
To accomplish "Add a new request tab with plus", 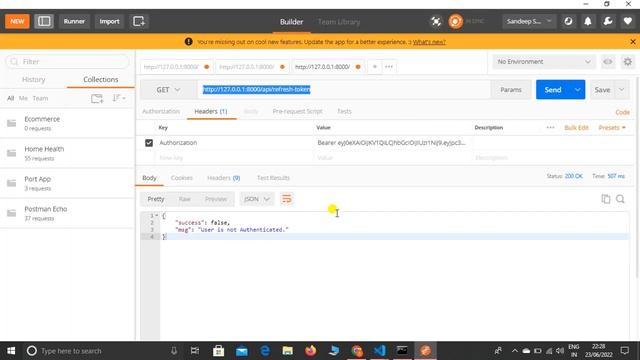I will (x=374, y=67).
